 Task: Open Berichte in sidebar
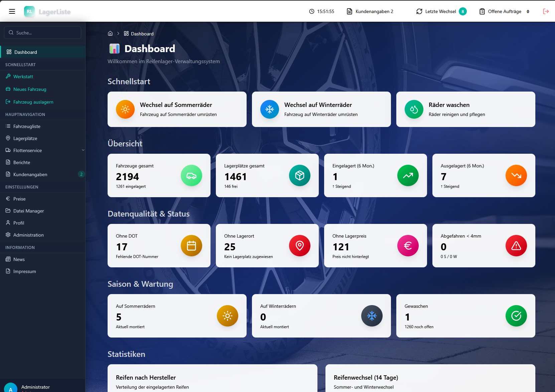tap(43, 162)
